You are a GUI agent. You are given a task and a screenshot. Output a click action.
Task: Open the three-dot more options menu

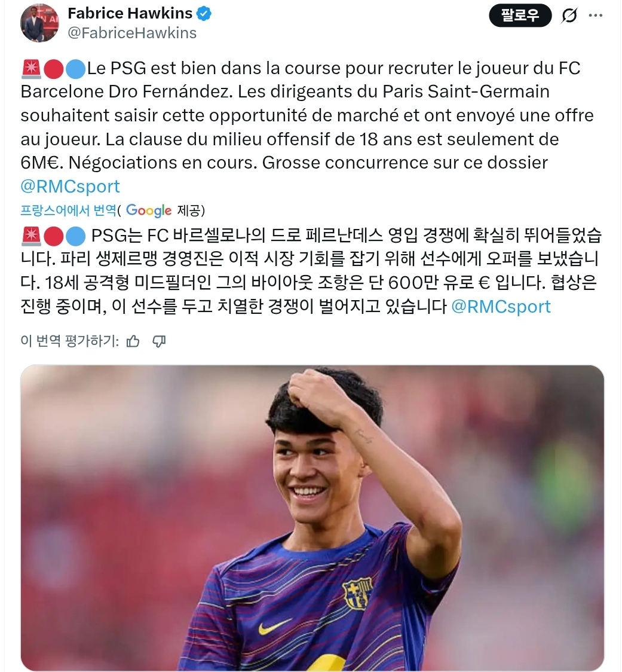596,16
